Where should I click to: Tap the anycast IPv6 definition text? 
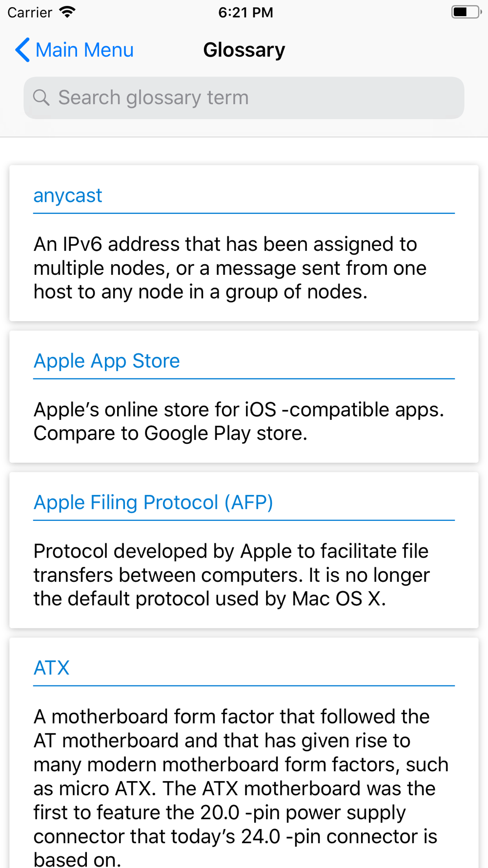coord(230,268)
